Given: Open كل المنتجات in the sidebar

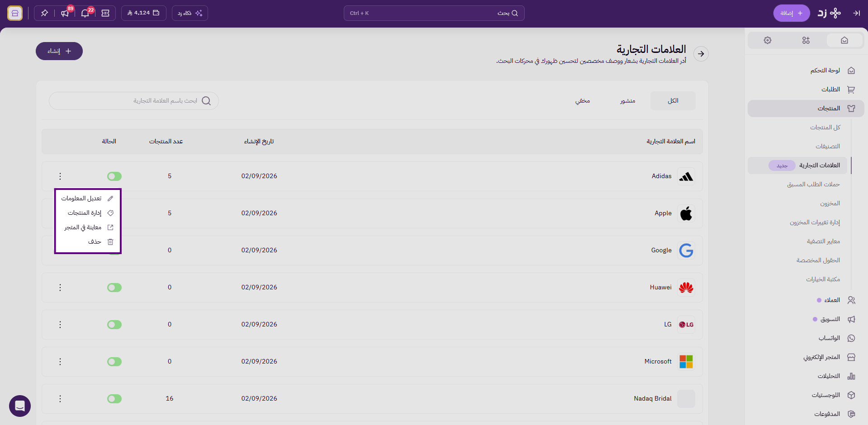Looking at the screenshot, I should click(x=825, y=127).
